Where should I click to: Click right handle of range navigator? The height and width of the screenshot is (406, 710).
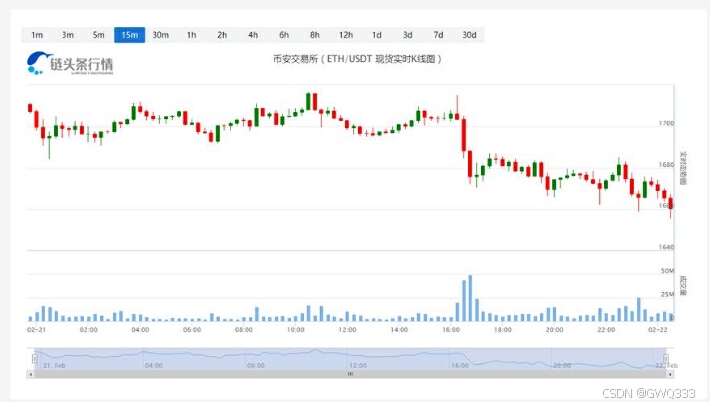pos(666,359)
